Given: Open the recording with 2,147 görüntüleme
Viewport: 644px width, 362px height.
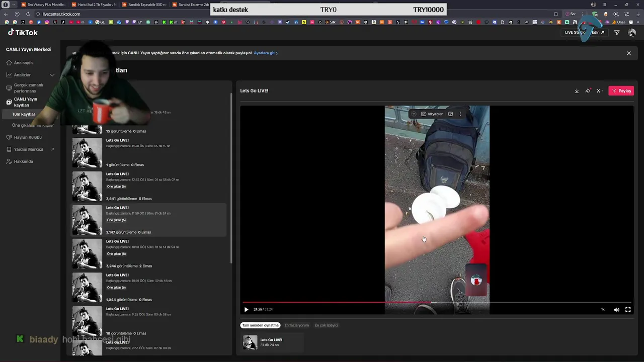Looking at the screenshot, I should click(x=149, y=220).
